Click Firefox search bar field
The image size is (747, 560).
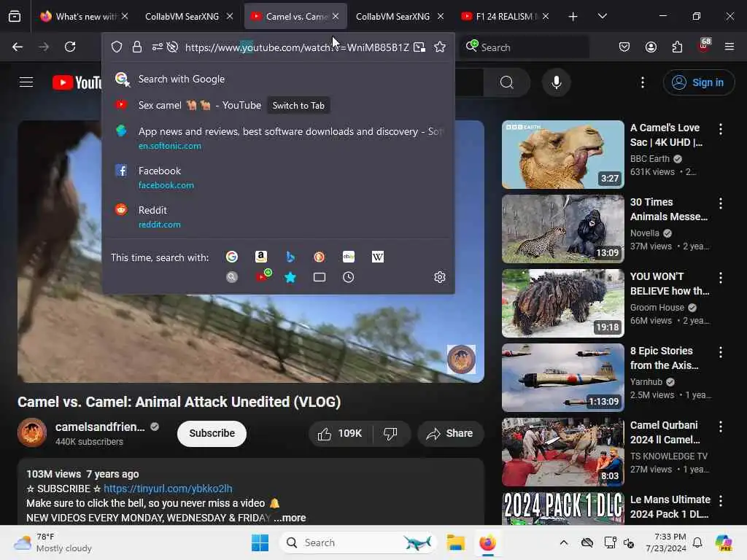pyautogui.click(x=524, y=47)
